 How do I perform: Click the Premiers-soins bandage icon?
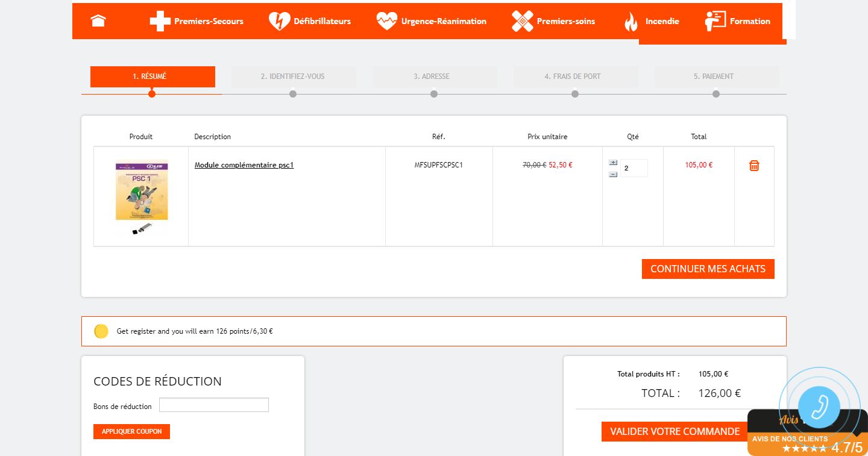point(522,21)
